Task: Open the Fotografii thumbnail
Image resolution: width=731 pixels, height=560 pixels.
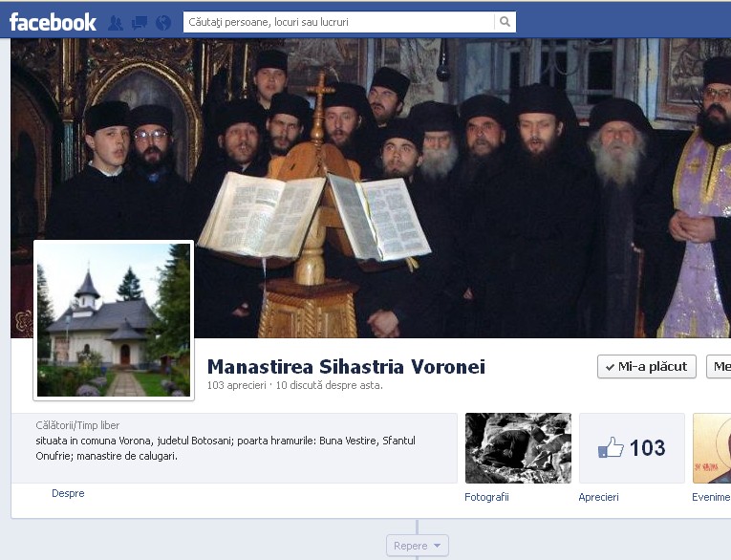Action: 517,447
